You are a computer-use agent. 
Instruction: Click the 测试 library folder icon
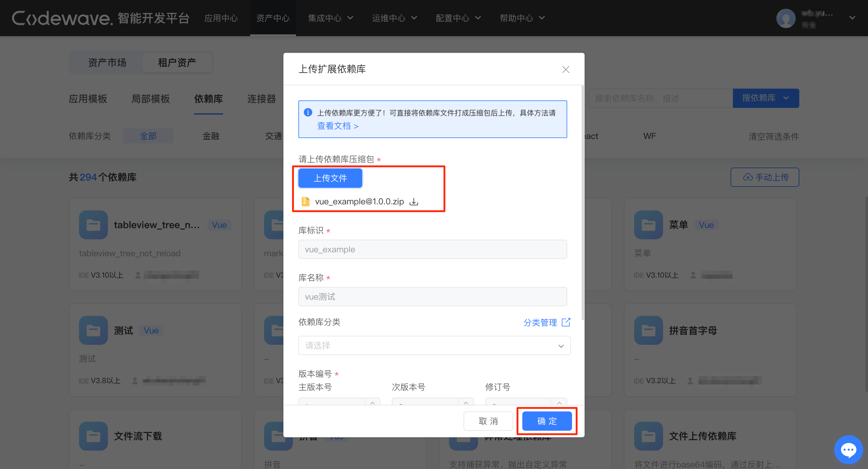93,330
